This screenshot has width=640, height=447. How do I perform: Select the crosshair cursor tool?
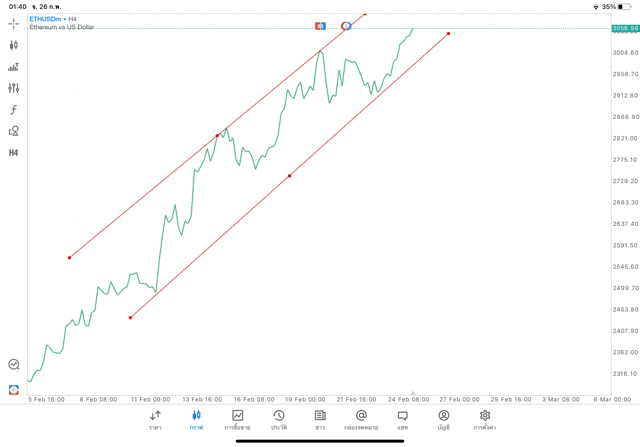point(14,23)
